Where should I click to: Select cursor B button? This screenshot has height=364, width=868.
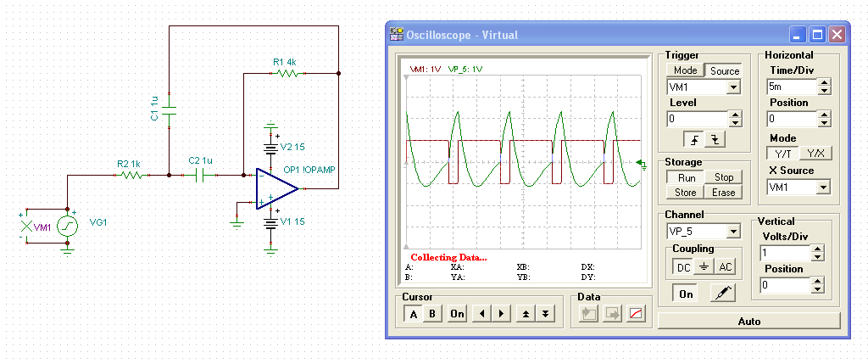point(432,314)
